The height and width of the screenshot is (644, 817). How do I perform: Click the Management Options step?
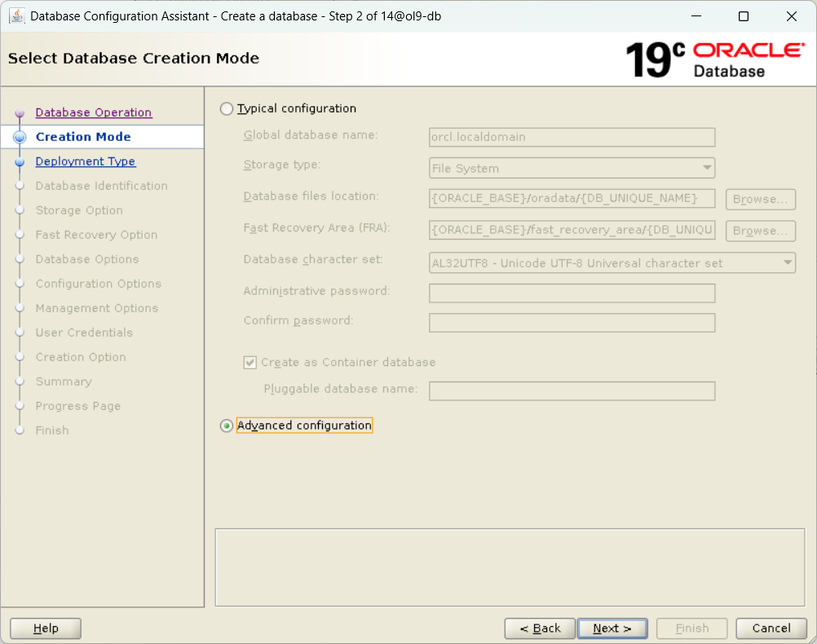[97, 308]
